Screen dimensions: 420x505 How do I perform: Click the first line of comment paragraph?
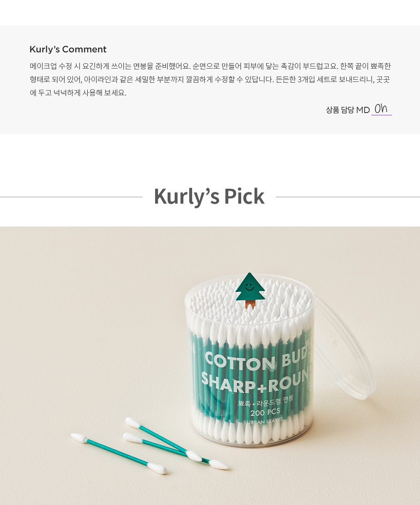[x=210, y=66]
